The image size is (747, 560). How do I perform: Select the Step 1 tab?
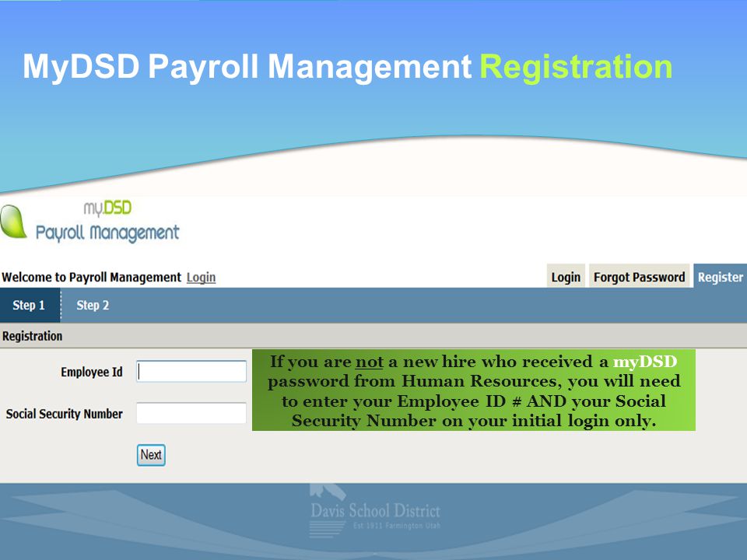(x=30, y=305)
